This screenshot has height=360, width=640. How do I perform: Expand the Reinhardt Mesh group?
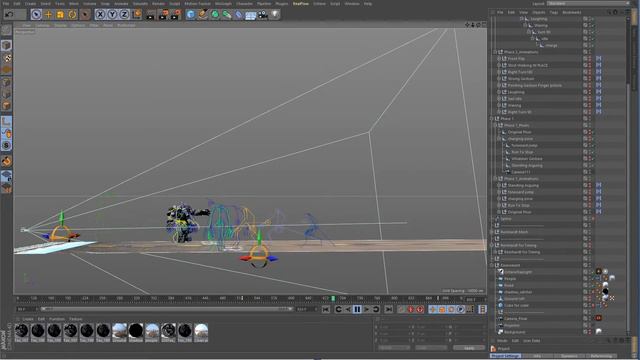[492, 232]
